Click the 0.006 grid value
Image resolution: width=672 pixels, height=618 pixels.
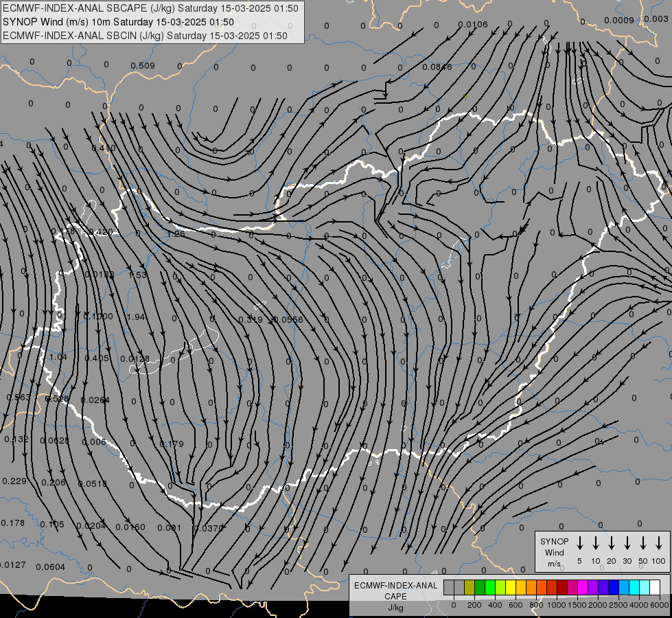pyautogui.click(x=94, y=442)
